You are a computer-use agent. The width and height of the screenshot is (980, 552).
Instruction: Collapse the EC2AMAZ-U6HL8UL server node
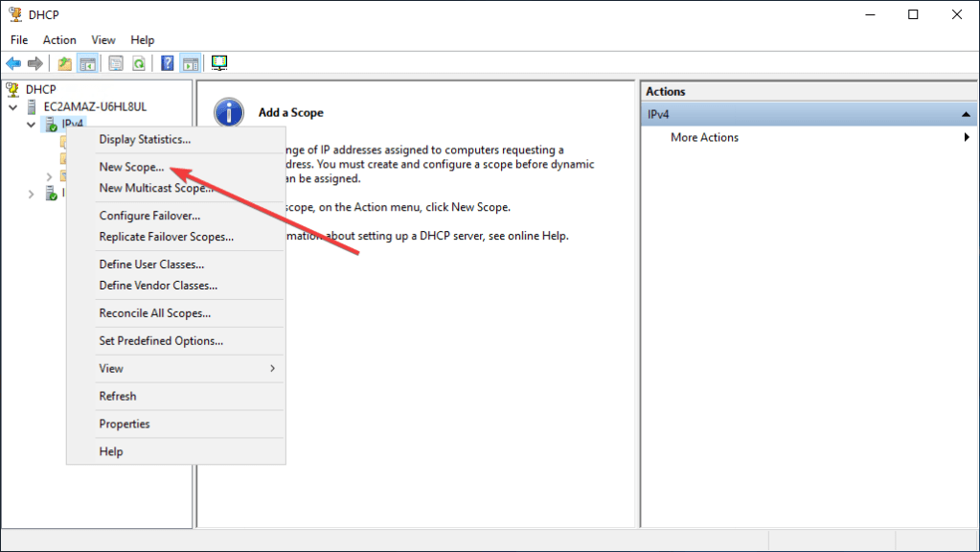pos(13,106)
